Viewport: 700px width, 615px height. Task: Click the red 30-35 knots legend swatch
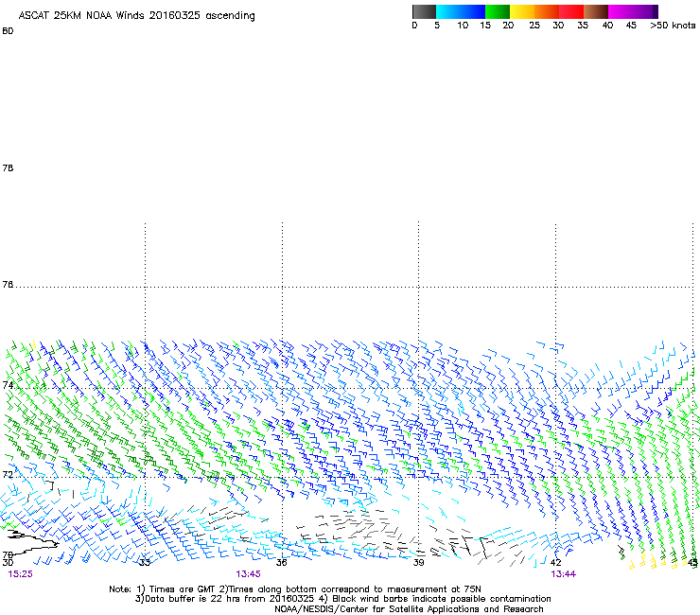pos(571,11)
